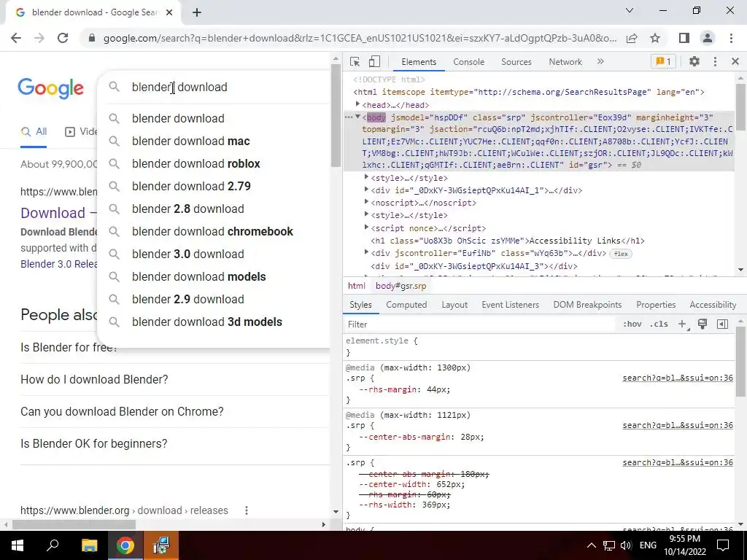Expand the first style element node
This screenshot has width=747, height=560.
[x=366, y=177]
